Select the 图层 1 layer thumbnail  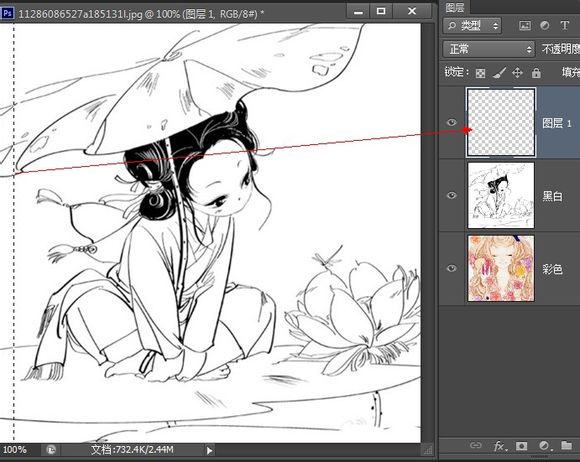(501, 122)
